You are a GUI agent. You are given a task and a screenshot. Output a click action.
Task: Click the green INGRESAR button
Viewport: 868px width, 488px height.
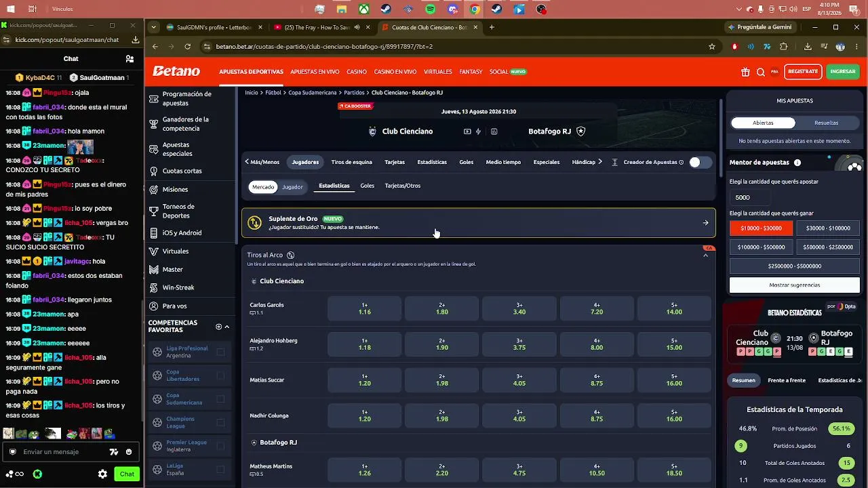(843, 71)
